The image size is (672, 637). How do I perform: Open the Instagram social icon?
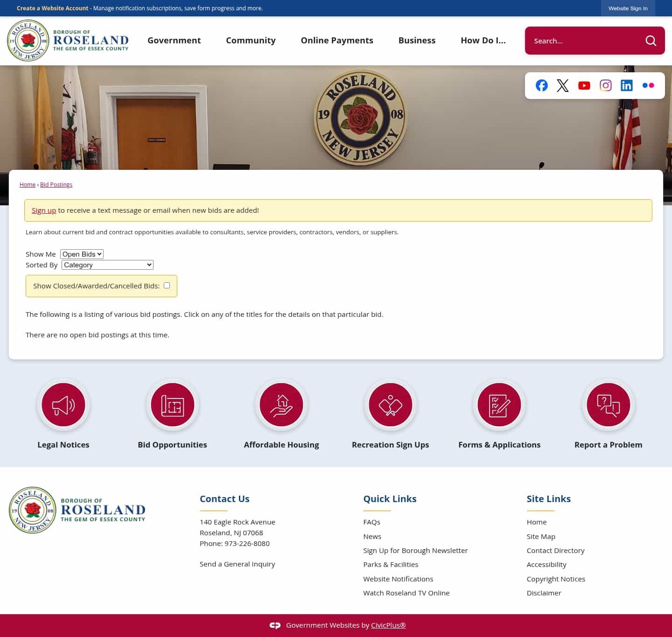click(x=606, y=85)
